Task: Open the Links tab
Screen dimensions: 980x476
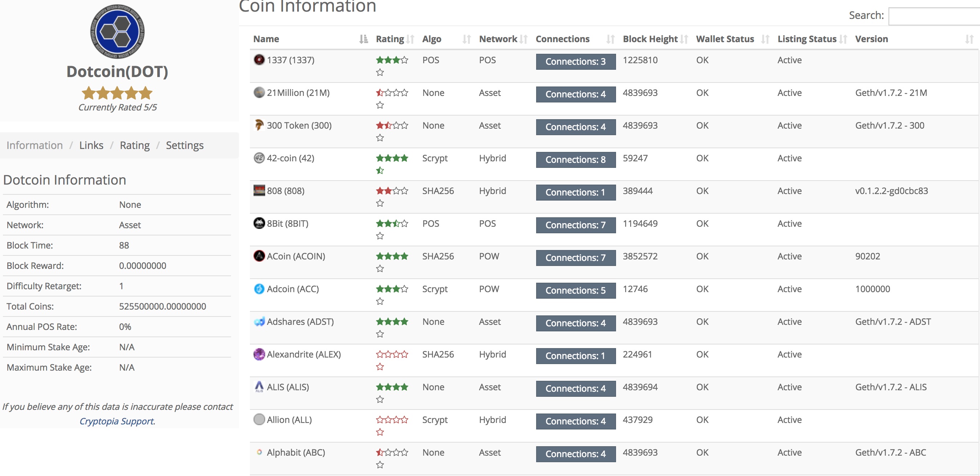Action: click(91, 145)
